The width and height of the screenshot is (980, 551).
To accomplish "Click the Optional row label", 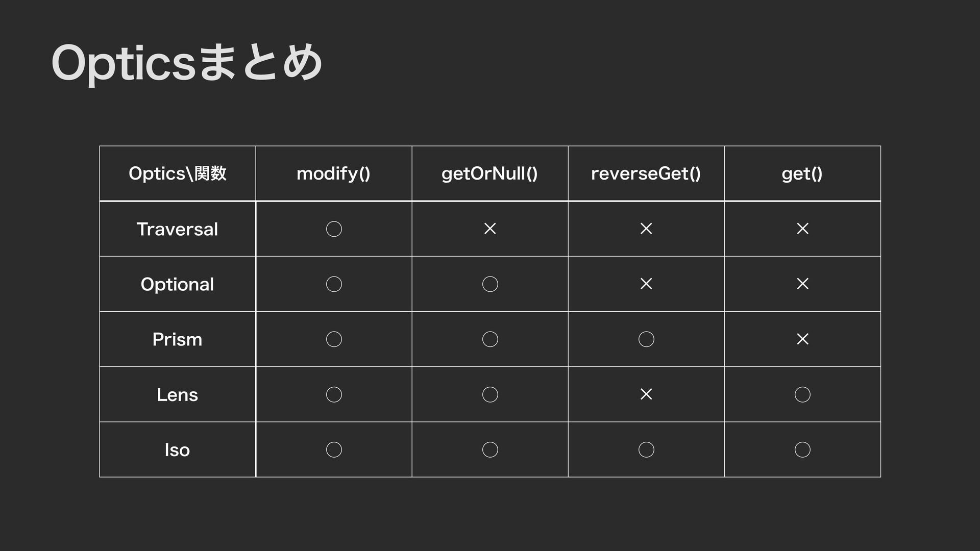I will pyautogui.click(x=177, y=284).
